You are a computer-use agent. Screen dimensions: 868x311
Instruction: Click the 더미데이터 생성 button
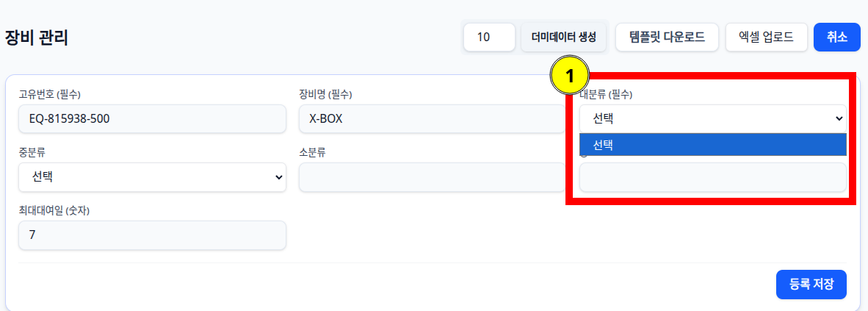click(563, 37)
